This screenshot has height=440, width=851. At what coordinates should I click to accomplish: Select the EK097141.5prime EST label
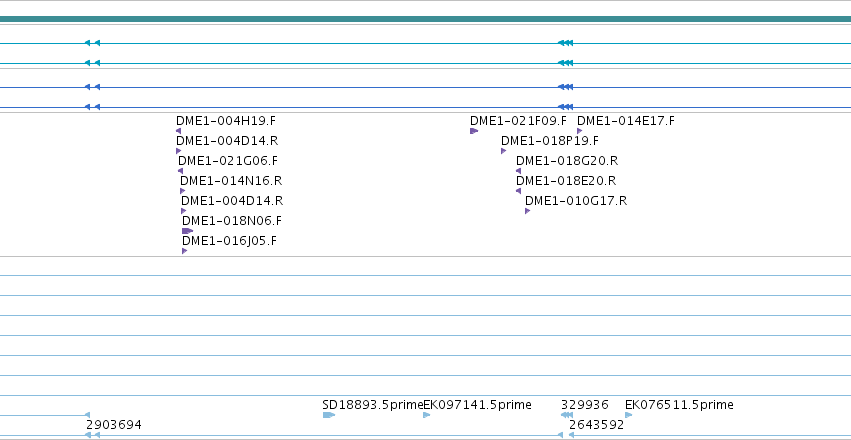pos(477,405)
